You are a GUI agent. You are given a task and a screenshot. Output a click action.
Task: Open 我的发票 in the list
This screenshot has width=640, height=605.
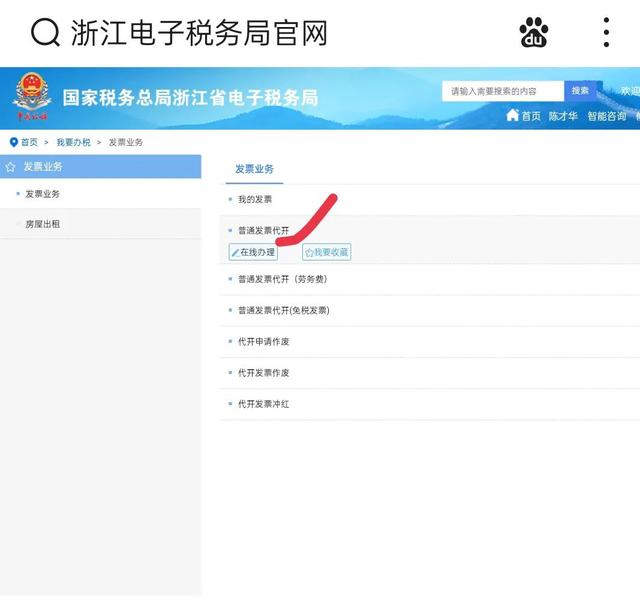pos(255,200)
